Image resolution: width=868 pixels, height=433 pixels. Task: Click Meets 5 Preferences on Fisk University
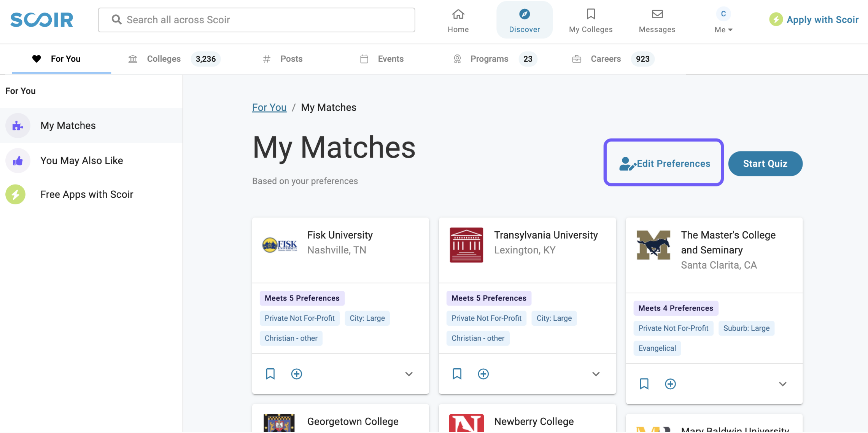pyautogui.click(x=302, y=298)
